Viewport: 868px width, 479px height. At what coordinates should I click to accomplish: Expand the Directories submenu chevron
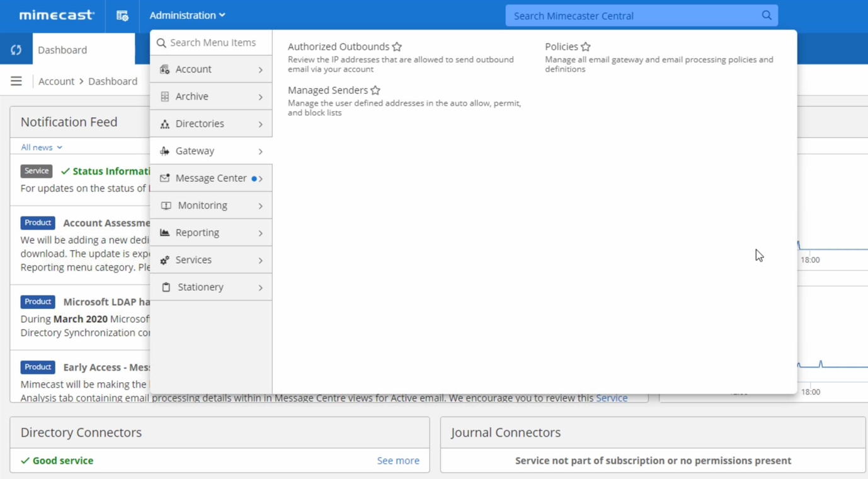(260, 124)
